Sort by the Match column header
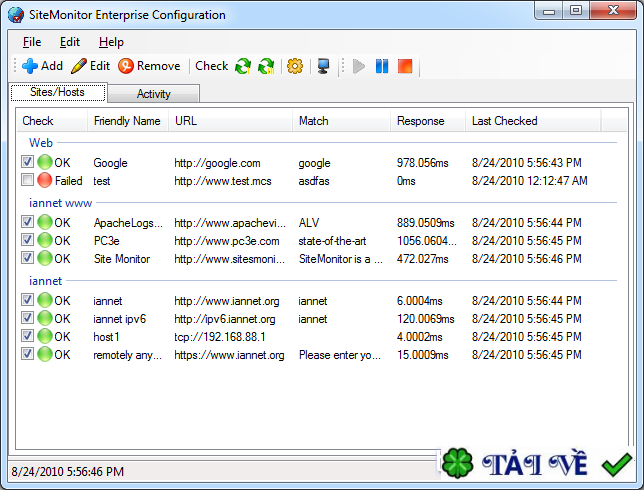 click(341, 121)
